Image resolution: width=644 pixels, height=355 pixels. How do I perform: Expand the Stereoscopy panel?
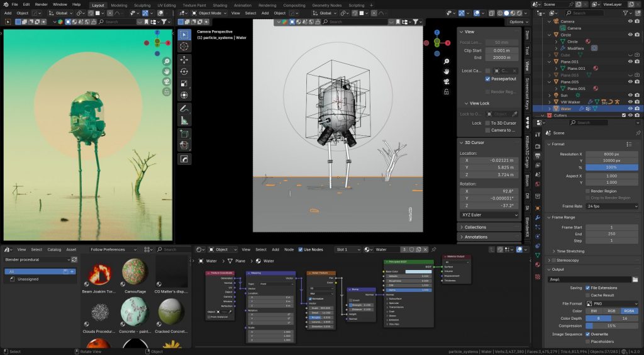[x=550, y=260]
